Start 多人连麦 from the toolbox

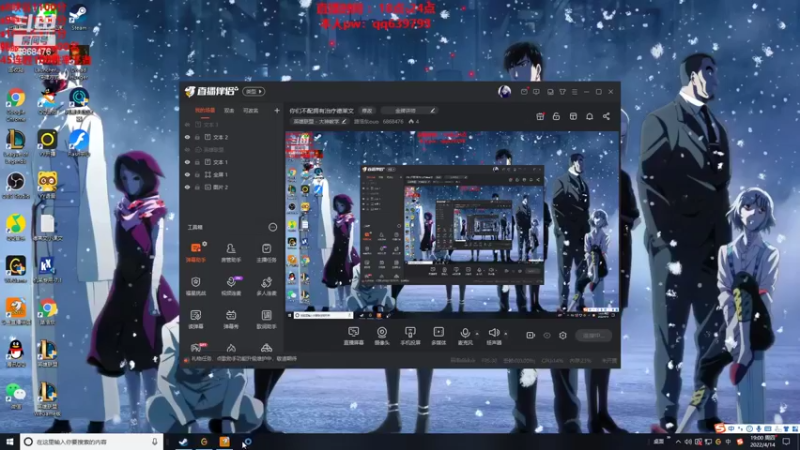[x=266, y=286]
